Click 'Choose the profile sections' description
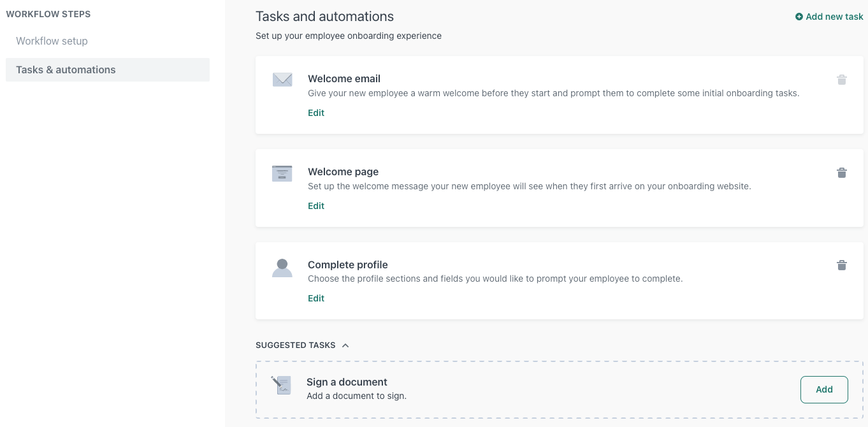 click(x=495, y=279)
